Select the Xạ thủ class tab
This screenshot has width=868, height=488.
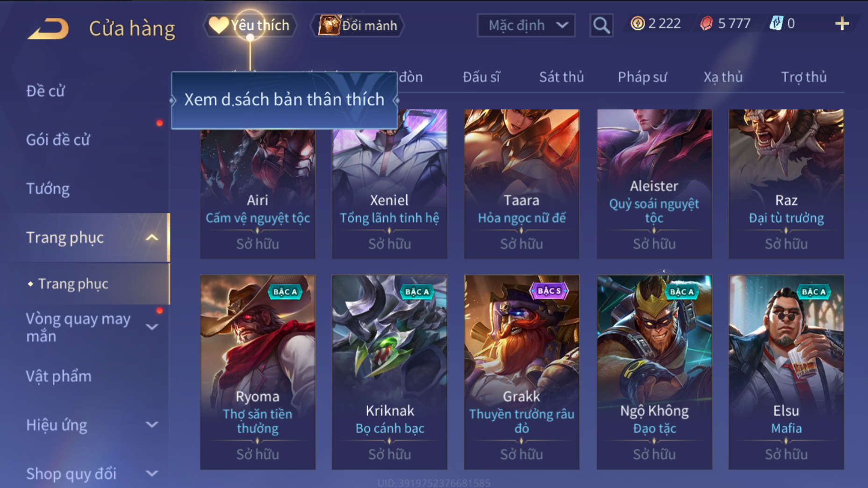(723, 77)
